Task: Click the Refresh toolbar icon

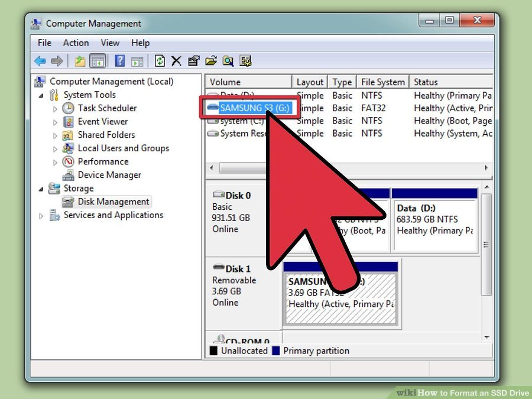Action: pos(160,61)
